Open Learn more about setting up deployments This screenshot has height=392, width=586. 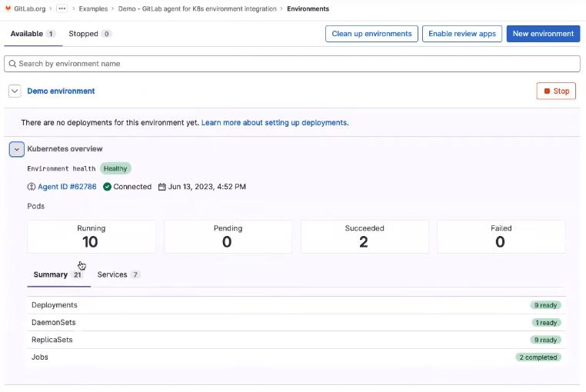coord(275,122)
